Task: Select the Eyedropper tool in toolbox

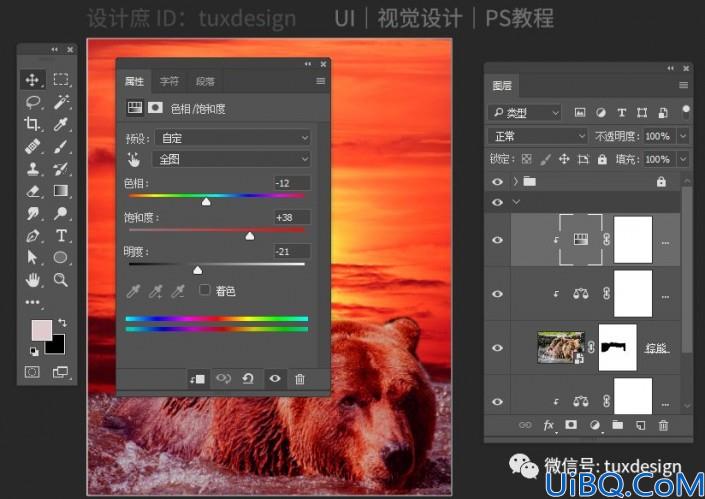Action: click(x=61, y=124)
